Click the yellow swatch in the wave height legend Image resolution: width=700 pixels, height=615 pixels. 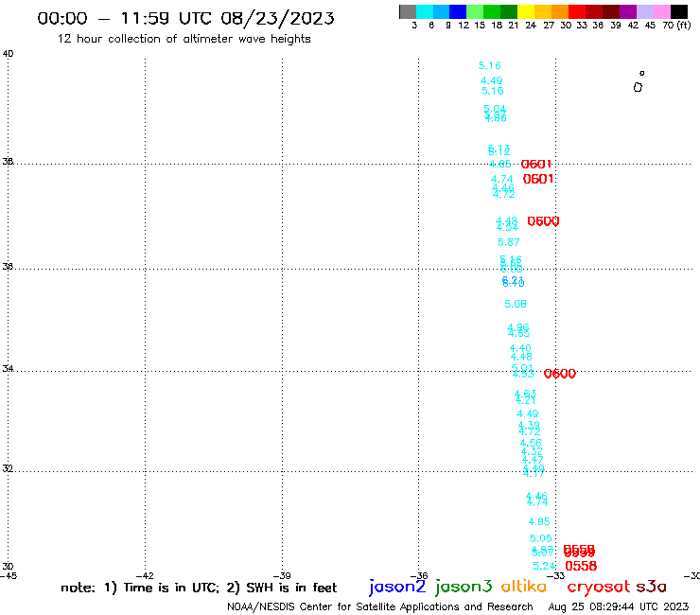(526, 11)
